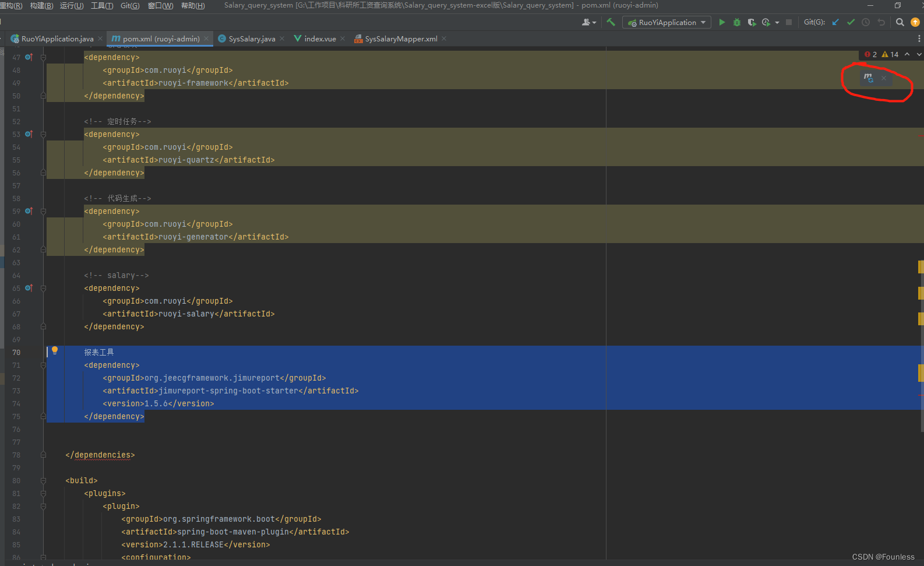This screenshot has height=566, width=924.
Task: Open editor tabs three-dot menu
Action: pos(919,38)
